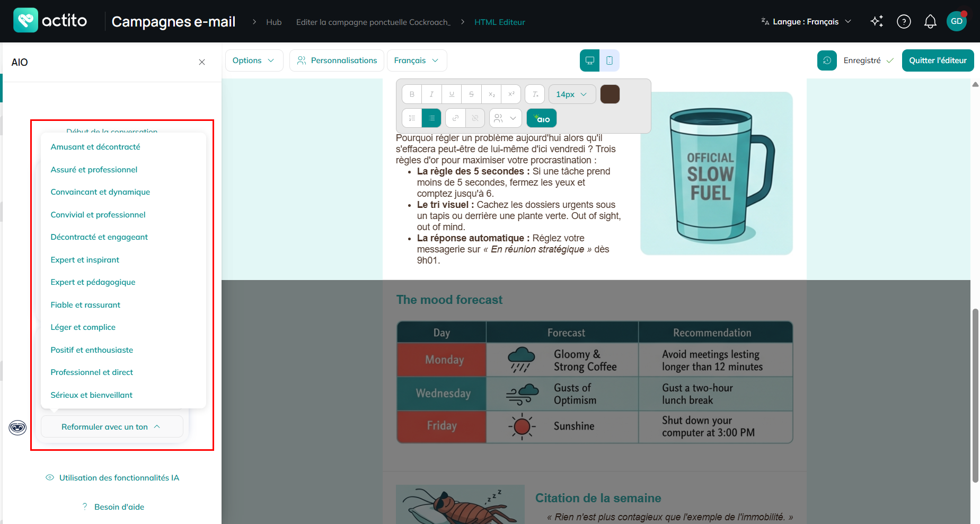Toggle italic formatting in the text toolbar
The height and width of the screenshot is (524, 980).
[431, 94]
